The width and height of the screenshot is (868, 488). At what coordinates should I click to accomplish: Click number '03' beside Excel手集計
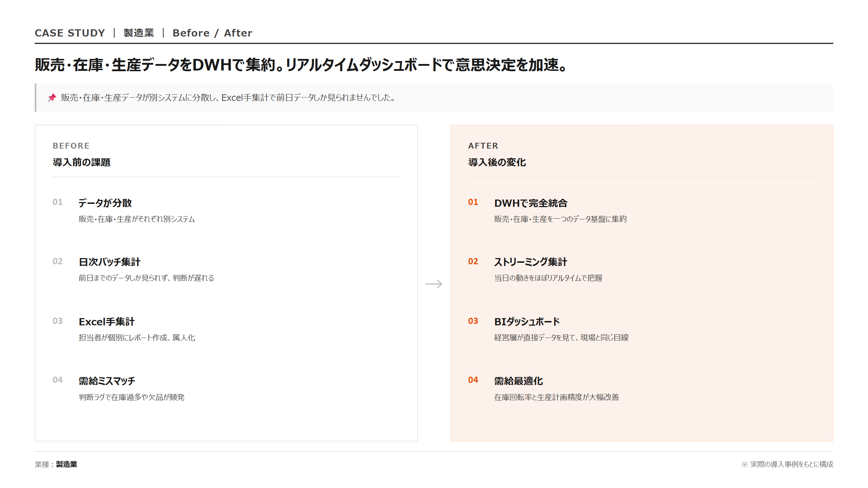click(58, 321)
